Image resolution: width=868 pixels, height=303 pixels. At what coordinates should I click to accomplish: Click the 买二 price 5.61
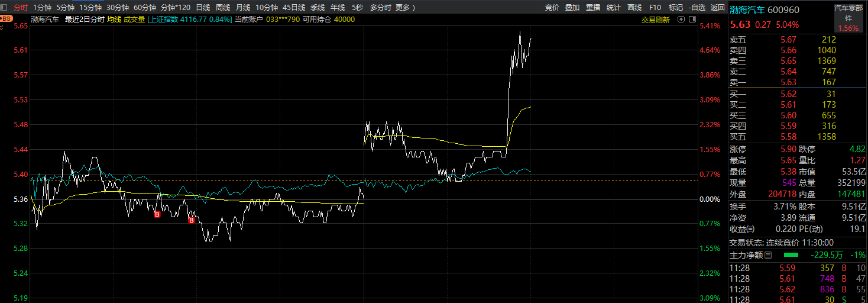tap(788, 105)
